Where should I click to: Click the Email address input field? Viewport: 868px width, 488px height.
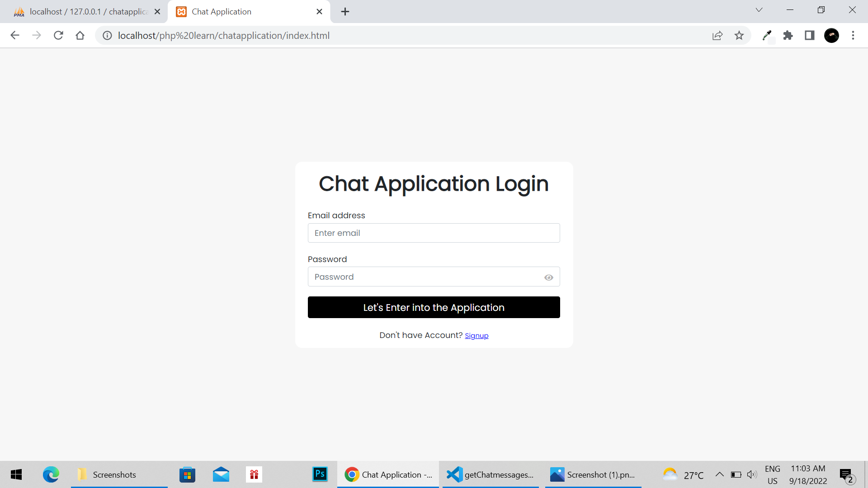point(434,233)
